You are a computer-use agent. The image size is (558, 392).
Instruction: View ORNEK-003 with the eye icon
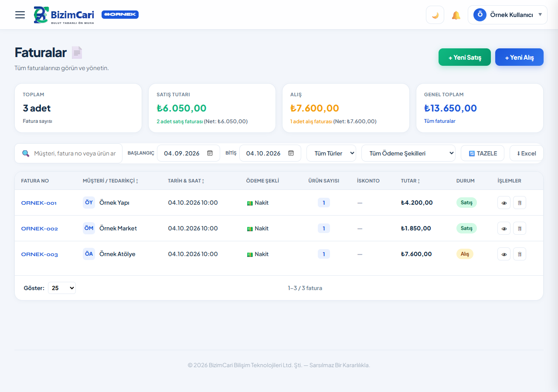click(504, 254)
